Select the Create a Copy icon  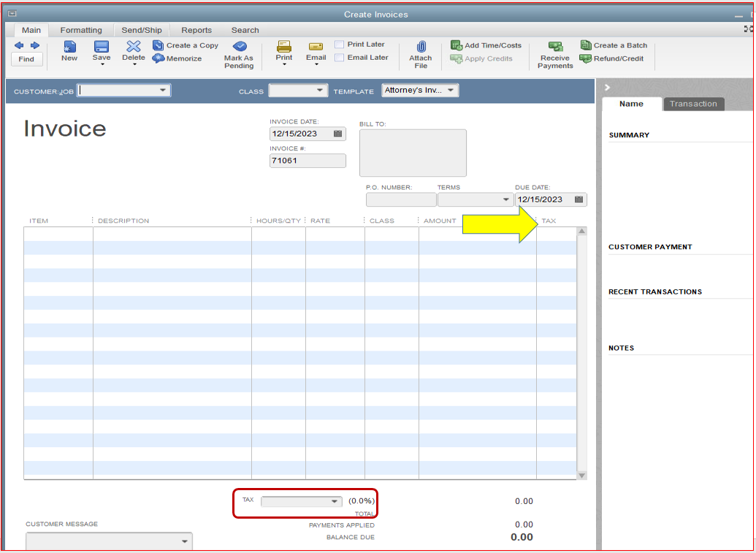(159, 45)
